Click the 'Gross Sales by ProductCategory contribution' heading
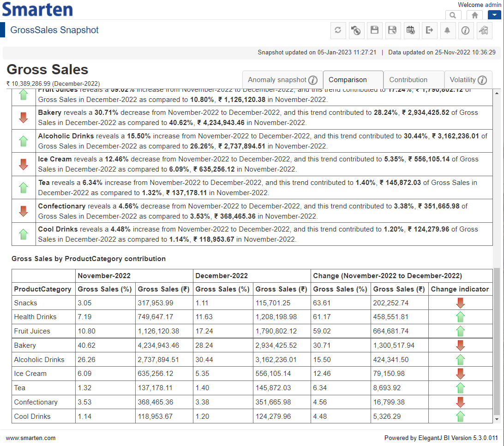 pyautogui.click(x=89, y=259)
